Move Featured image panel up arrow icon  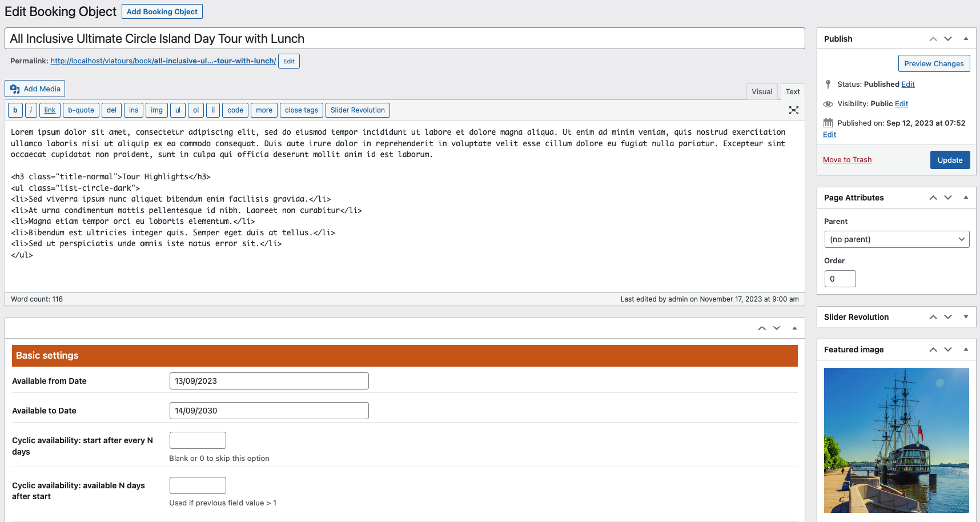tap(933, 350)
